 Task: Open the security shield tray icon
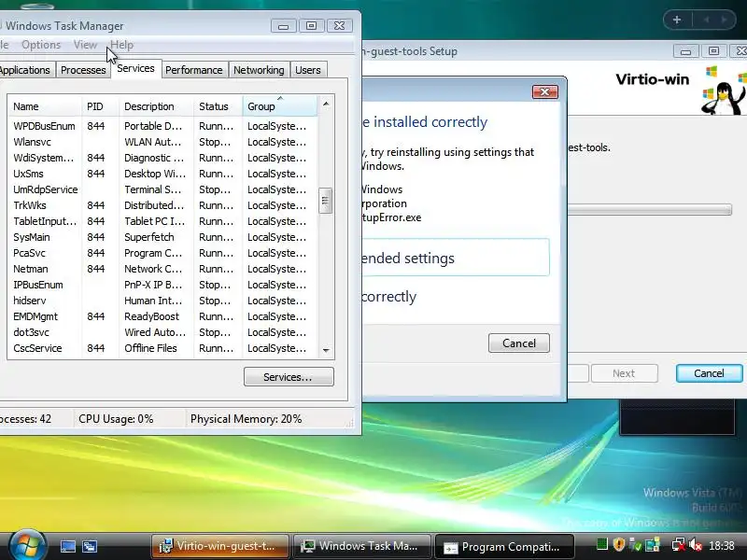click(x=619, y=544)
